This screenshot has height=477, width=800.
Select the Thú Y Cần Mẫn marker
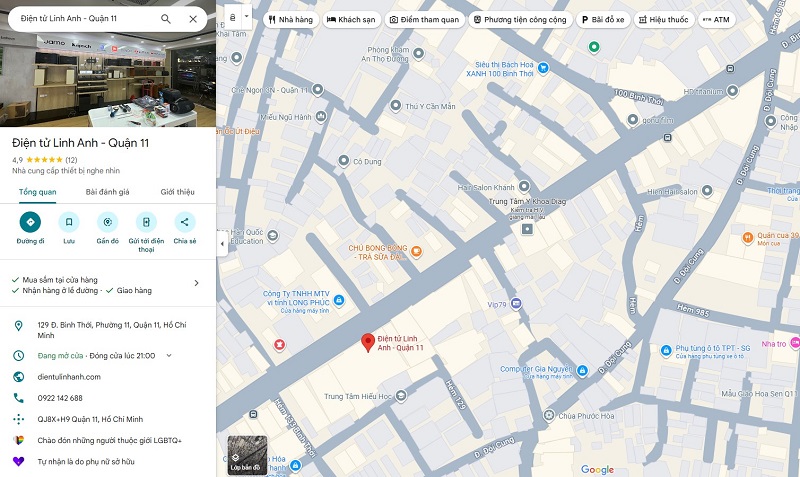point(396,106)
